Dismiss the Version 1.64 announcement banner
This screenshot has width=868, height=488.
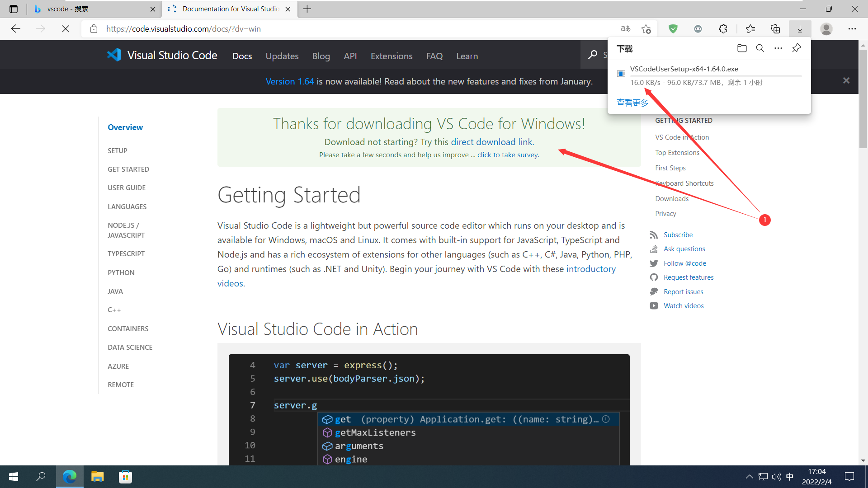coord(846,81)
